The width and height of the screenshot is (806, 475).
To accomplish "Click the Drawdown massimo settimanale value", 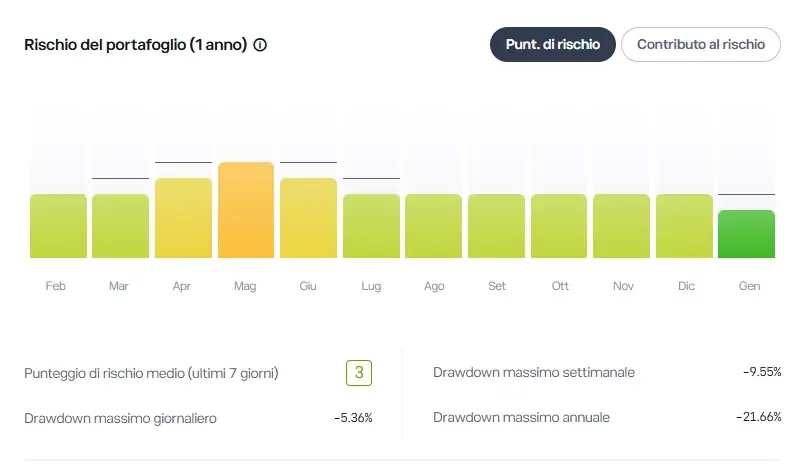I will coord(761,372).
